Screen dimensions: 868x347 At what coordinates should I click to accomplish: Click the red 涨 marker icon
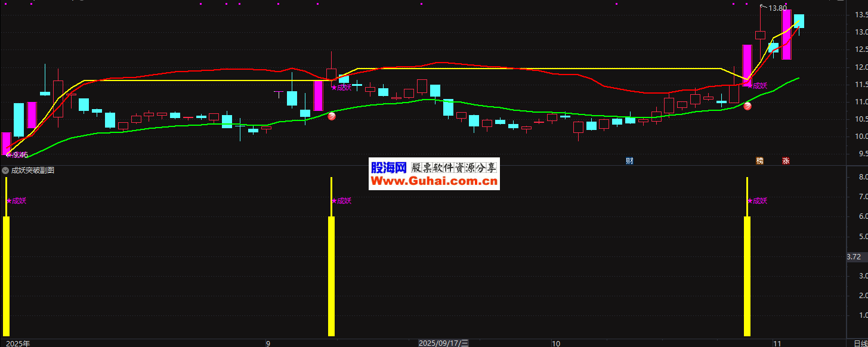[786, 160]
